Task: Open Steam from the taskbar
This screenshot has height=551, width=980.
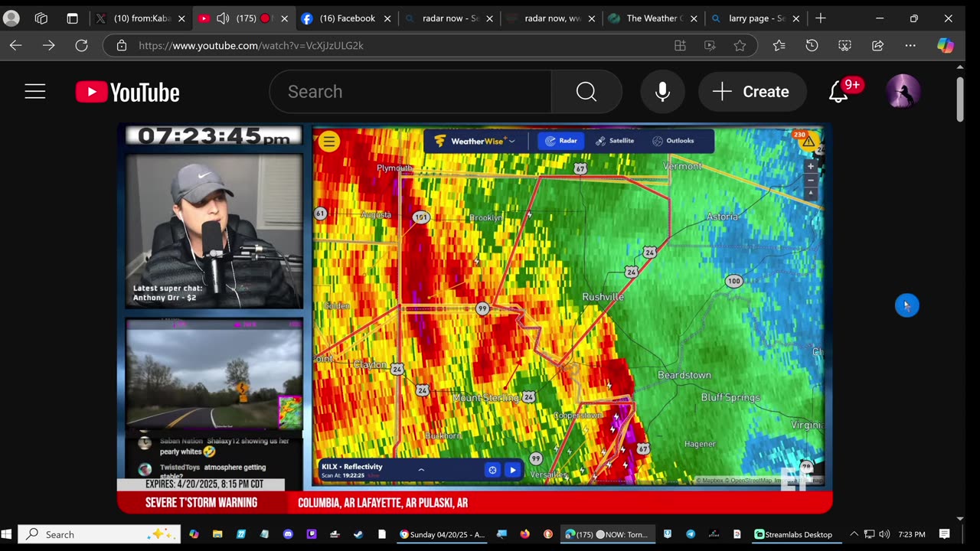Action: pyautogui.click(x=358, y=534)
